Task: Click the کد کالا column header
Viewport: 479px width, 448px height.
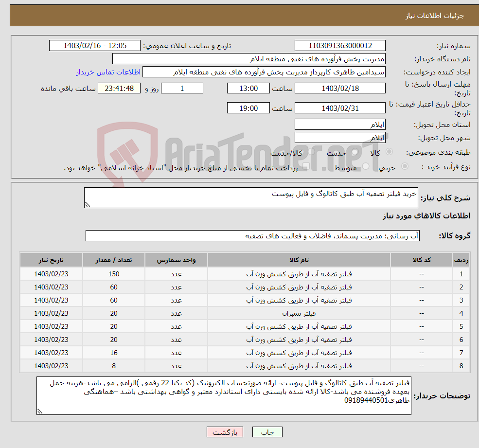Action: [x=422, y=260]
